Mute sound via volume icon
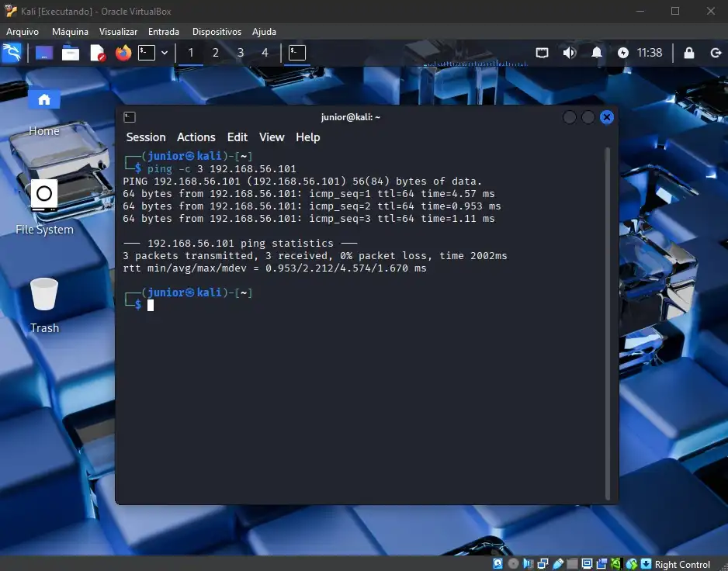This screenshot has width=728, height=571. point(569,53)
